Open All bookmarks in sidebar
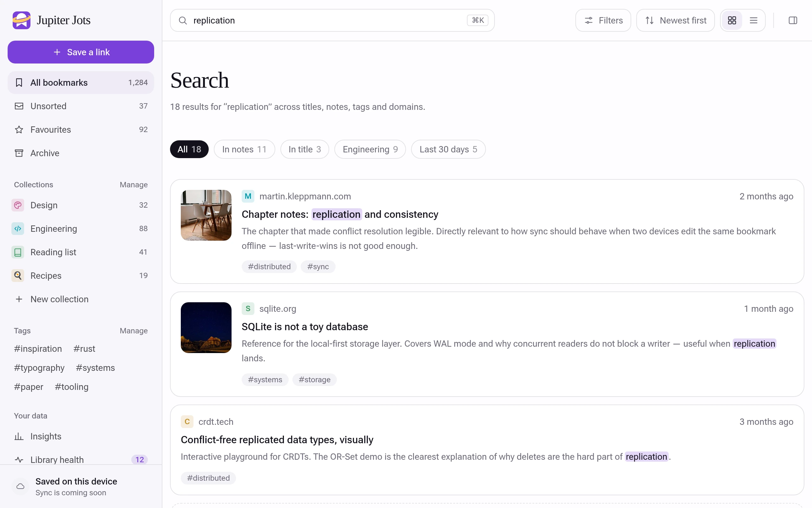This screenshot has height=508, width=812. [81, 83]
